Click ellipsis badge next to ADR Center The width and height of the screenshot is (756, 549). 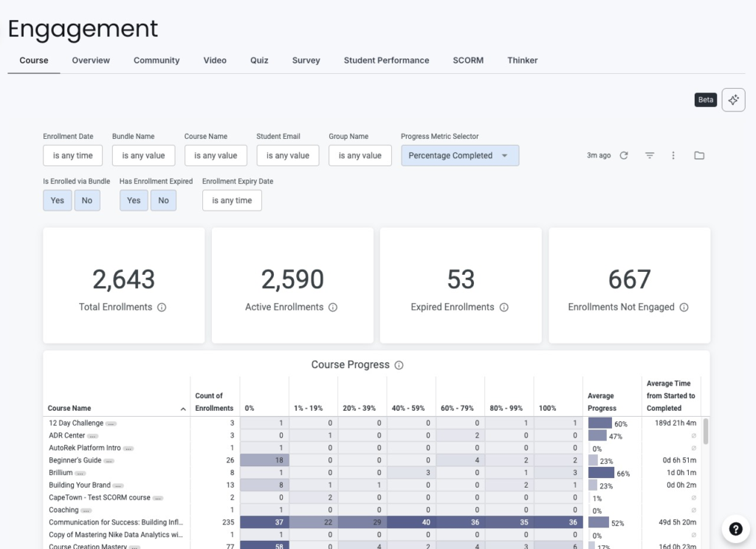(x=92, y=436)
